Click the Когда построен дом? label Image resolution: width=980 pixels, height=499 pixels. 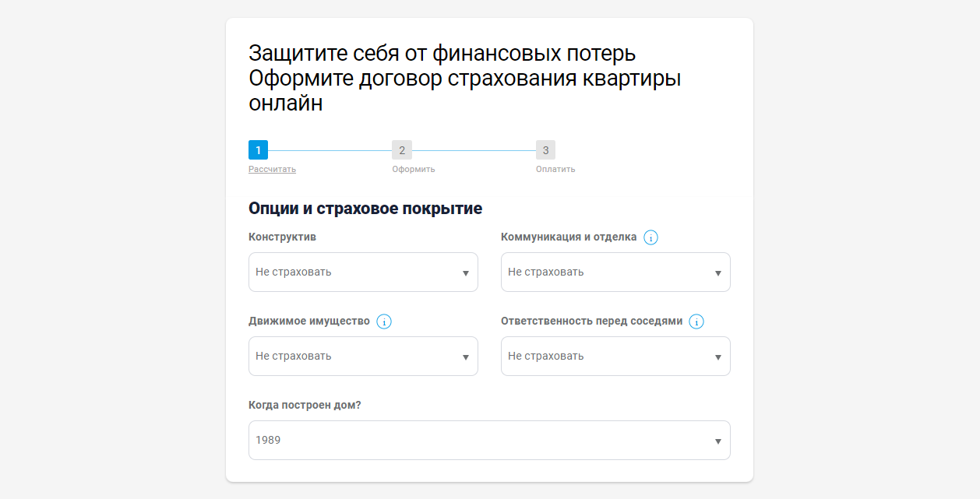[x=305, y=406]
